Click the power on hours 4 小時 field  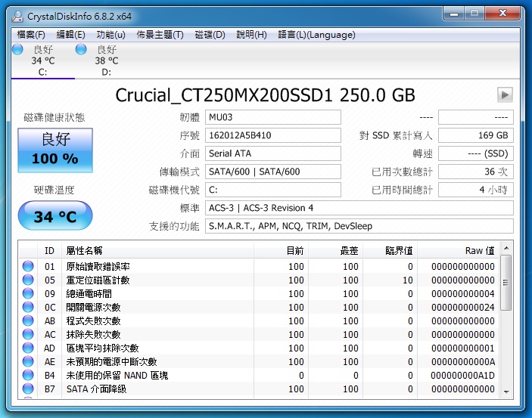[x=476, y=190]
